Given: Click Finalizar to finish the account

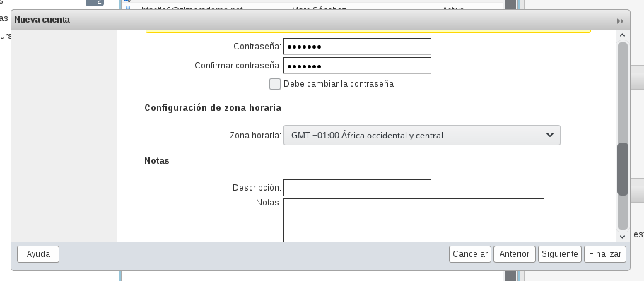Looking at the screenshot, I should point(605,254).
